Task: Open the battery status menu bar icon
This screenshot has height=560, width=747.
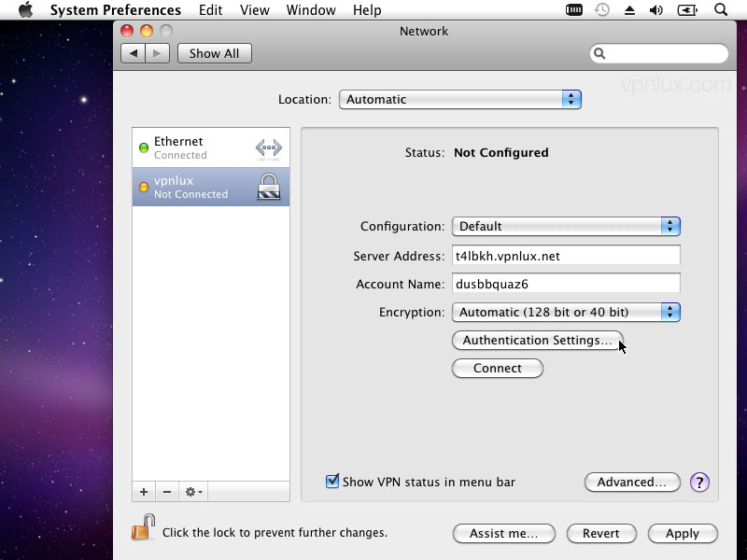Action: (687, 10)
